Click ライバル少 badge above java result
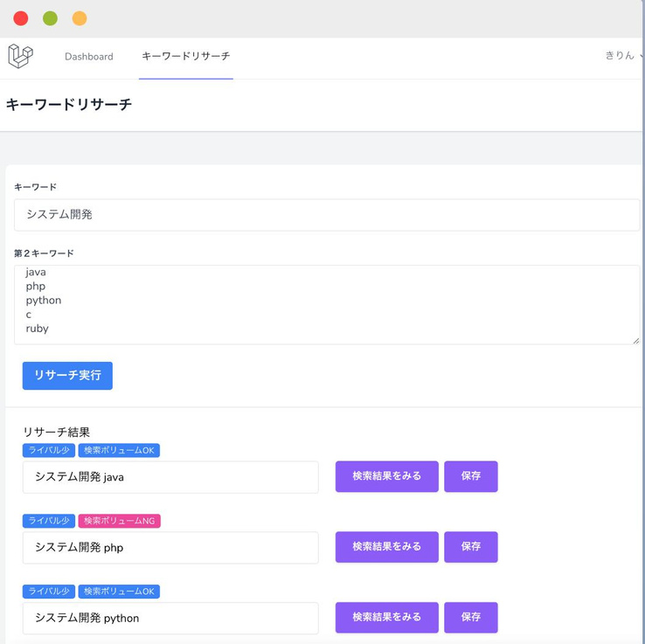The width and height of the screenshot is (645, 644). [x=49, y=450]
